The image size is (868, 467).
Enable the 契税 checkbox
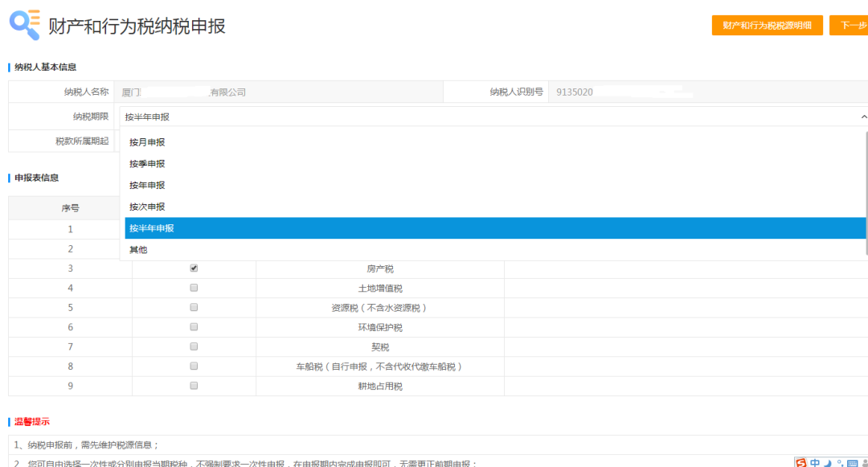pyautogui.click(x=193, y=346)
